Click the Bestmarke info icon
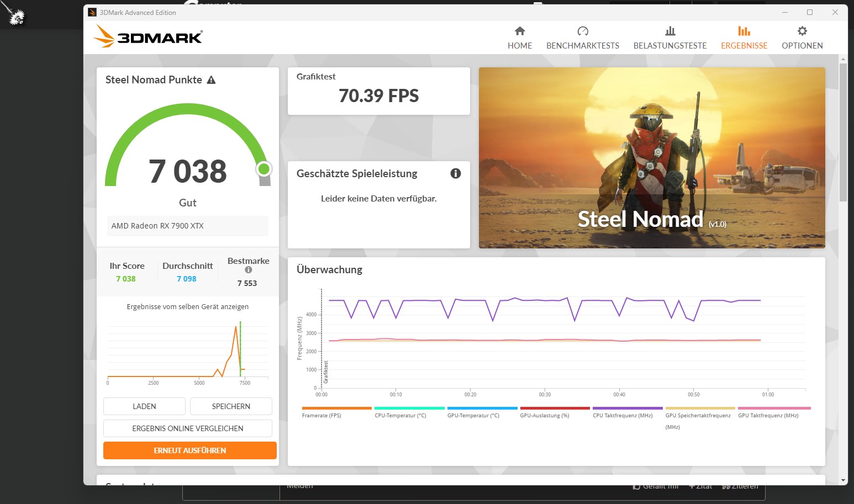The width and height of the screenshot is (854, 504). click(249, 270)
